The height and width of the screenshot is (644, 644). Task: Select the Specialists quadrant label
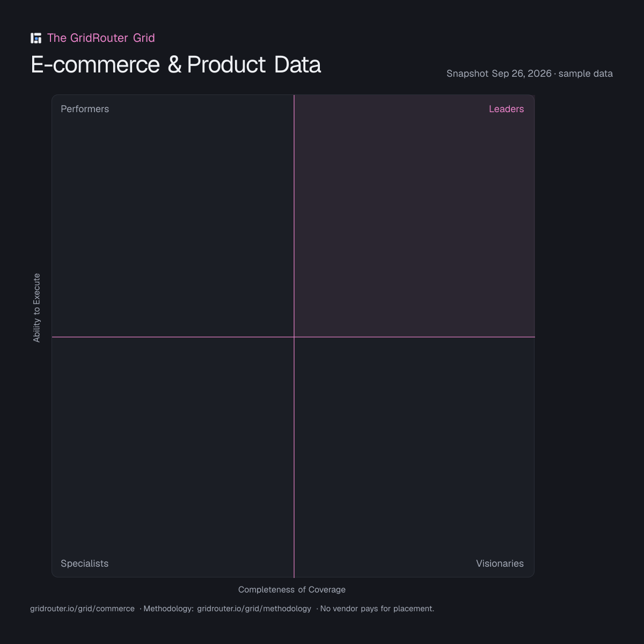click(x=84, y=563)
